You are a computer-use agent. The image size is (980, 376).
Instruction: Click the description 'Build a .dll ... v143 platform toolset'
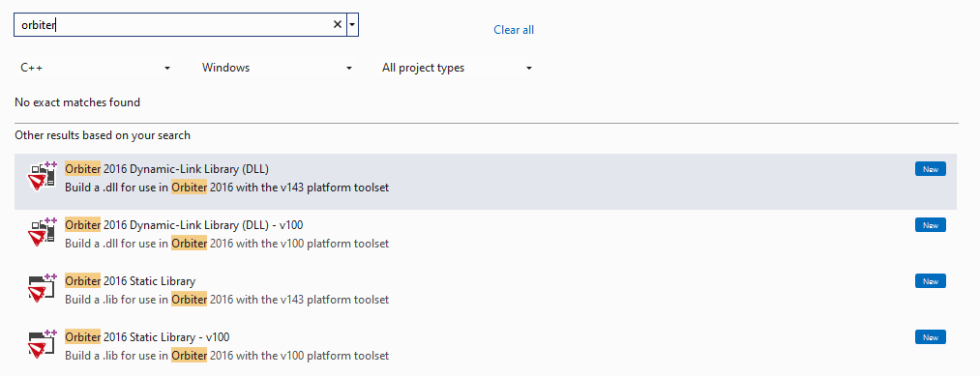point(227,188)
